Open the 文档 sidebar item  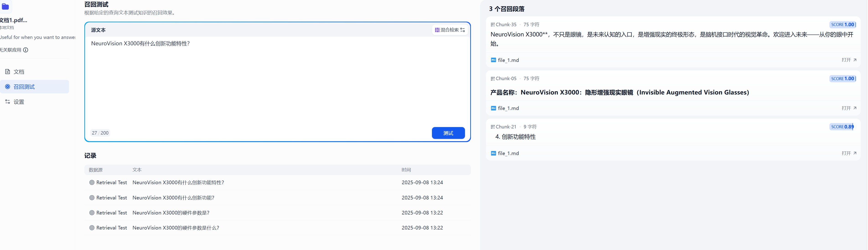click(19, 72)
